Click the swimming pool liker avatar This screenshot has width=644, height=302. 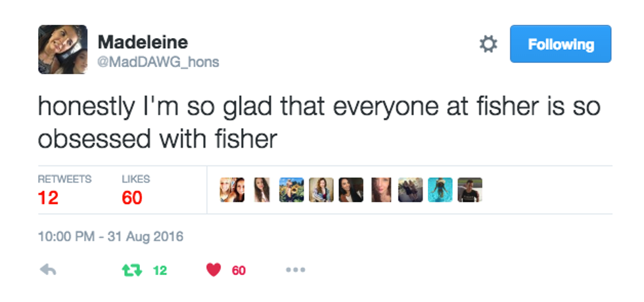[440, 190]
